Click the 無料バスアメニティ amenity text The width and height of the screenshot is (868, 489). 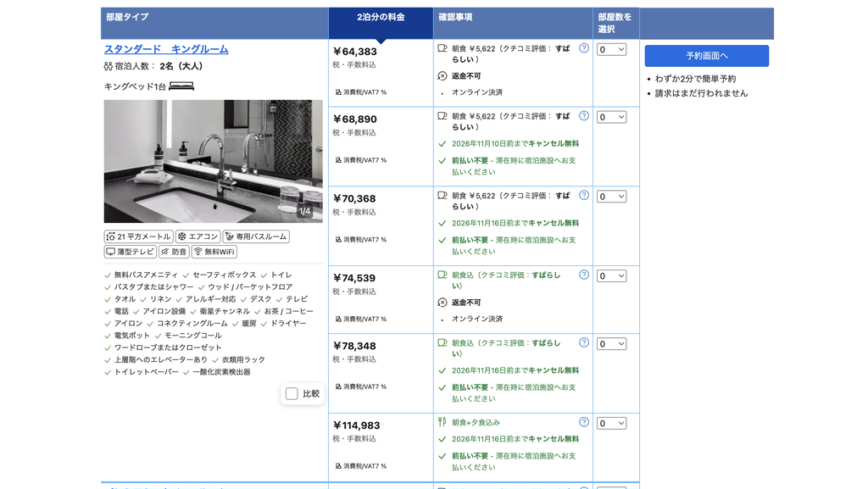click(x=146, y=275)
